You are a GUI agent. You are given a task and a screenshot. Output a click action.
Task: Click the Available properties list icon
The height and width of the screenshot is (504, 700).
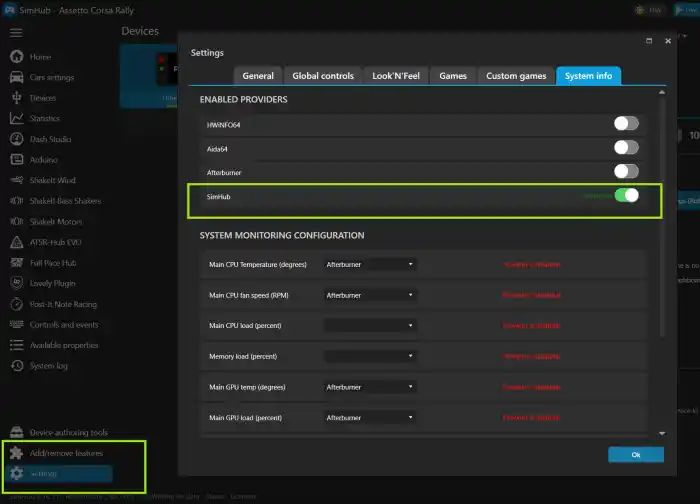click(x=17, y=345)
